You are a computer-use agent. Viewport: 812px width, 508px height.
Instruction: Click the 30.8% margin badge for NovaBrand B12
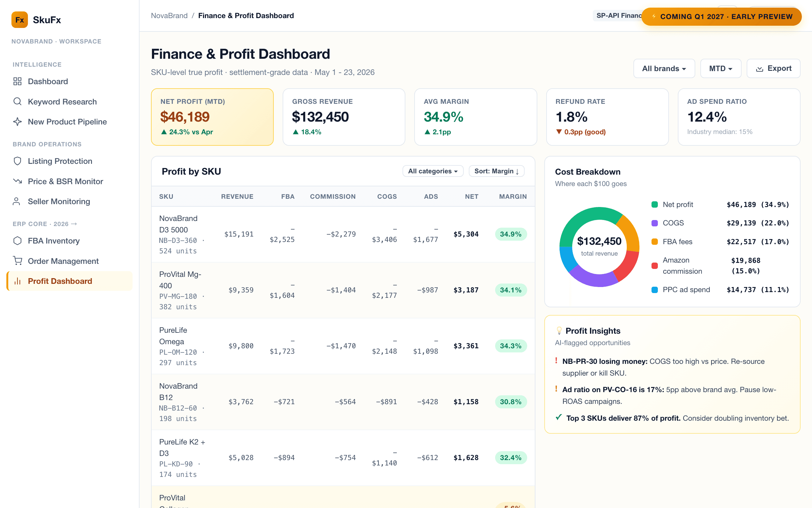tap(511, 402)
